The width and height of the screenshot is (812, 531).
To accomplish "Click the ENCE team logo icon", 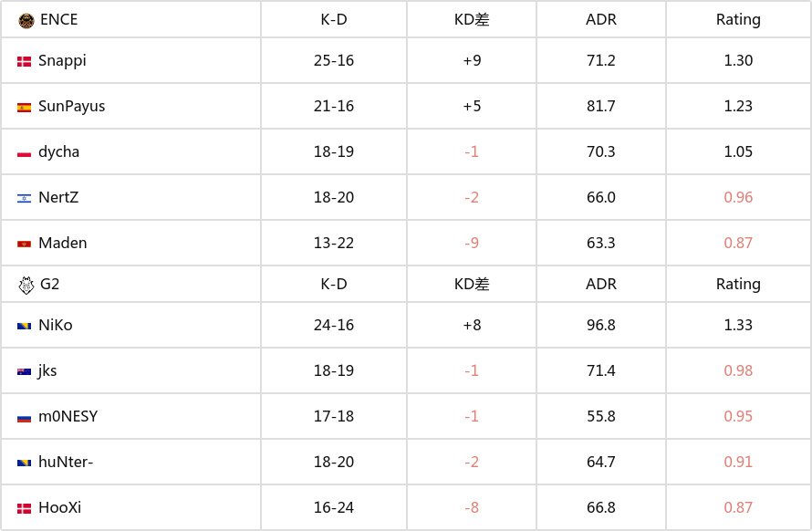I will [26, 20].
